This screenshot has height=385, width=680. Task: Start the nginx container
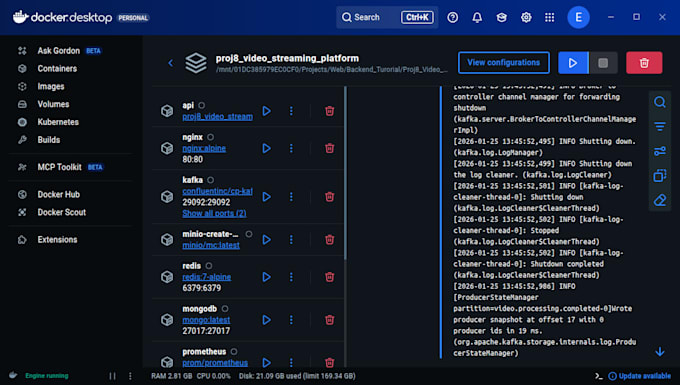(x=266, y=148)
